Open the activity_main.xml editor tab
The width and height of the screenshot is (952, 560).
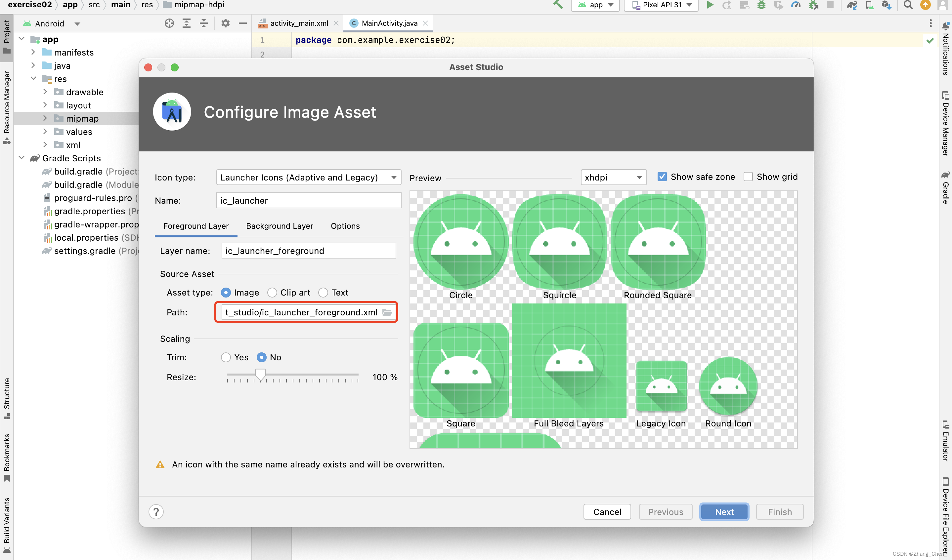298,23
